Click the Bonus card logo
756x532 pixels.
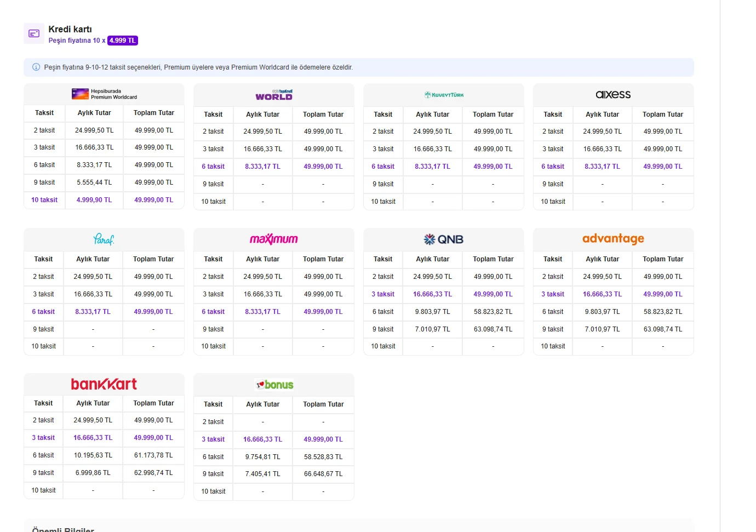coord(274,385)
